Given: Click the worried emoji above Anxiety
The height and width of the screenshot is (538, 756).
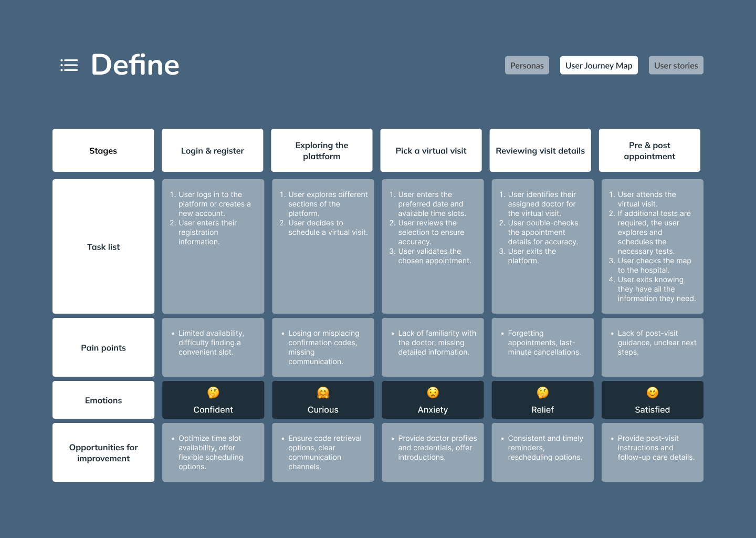Looking at the screenshot, I should pyautogui.click(x=433, y=392).
